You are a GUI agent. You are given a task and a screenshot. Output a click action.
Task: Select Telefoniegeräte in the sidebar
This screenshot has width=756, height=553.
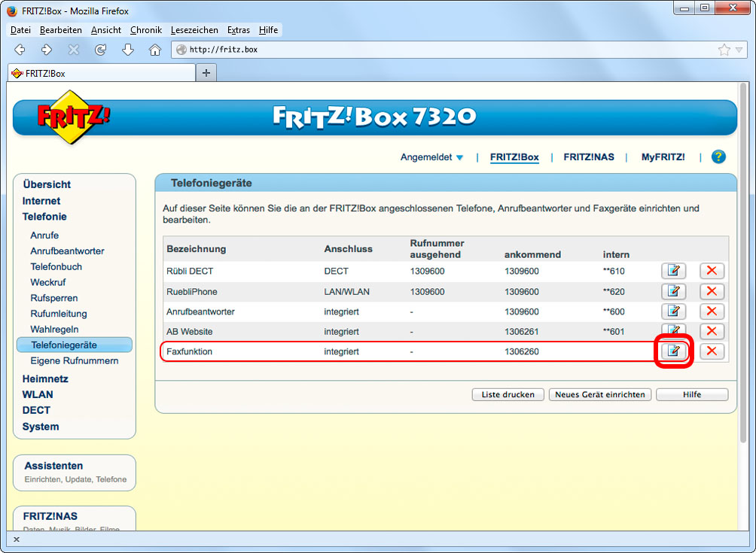point(75,345)
